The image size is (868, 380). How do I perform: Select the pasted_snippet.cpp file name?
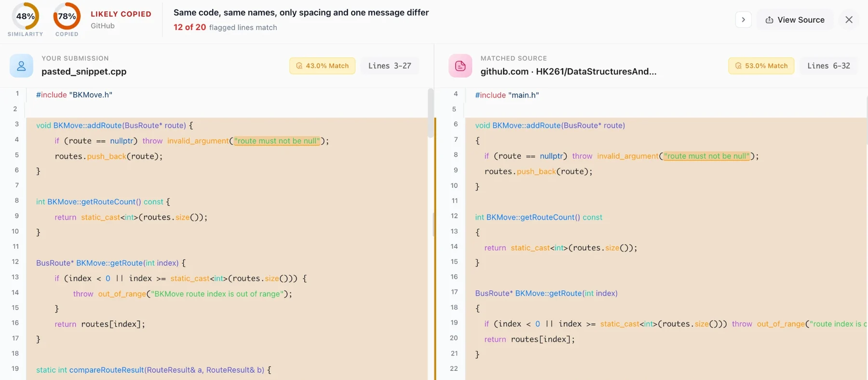point(84,71)
